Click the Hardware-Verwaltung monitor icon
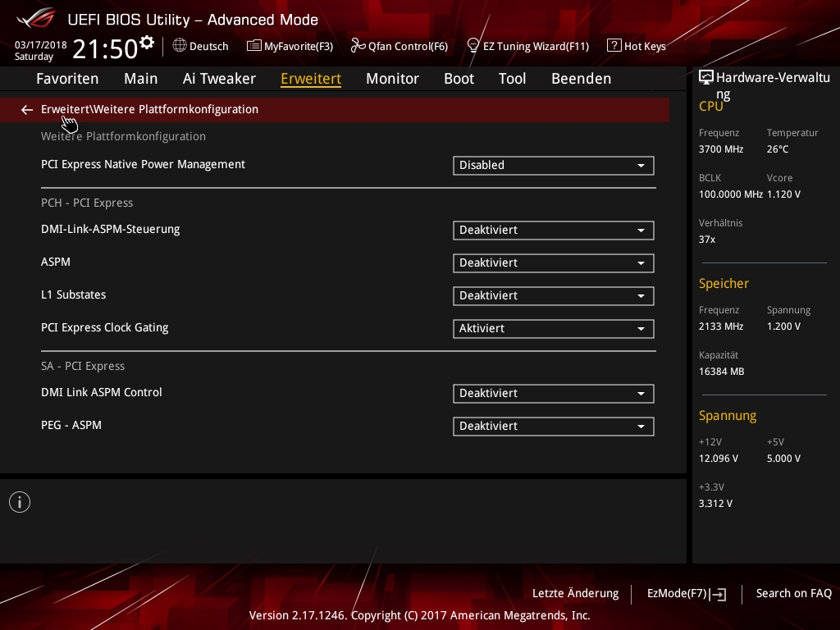This screenshot has height=630, width=840. (x=706, y=78)
